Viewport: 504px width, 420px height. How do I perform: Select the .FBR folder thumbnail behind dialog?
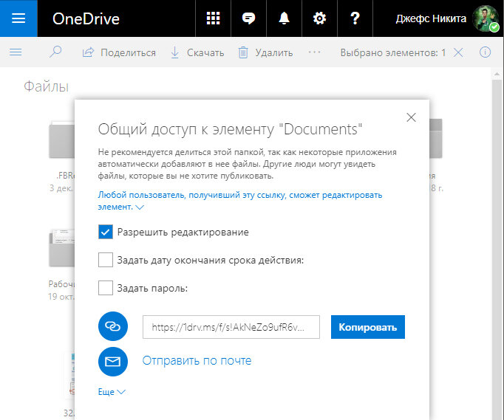(x=62, y=139)
